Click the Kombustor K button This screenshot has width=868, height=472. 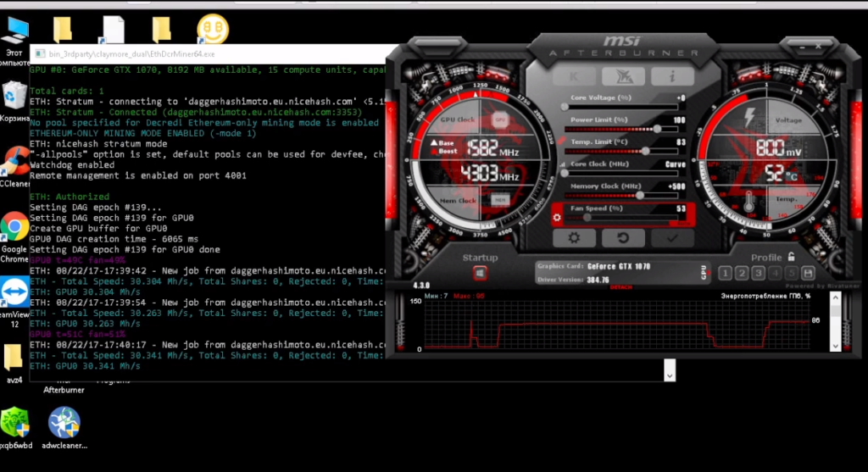coord(574,77)
